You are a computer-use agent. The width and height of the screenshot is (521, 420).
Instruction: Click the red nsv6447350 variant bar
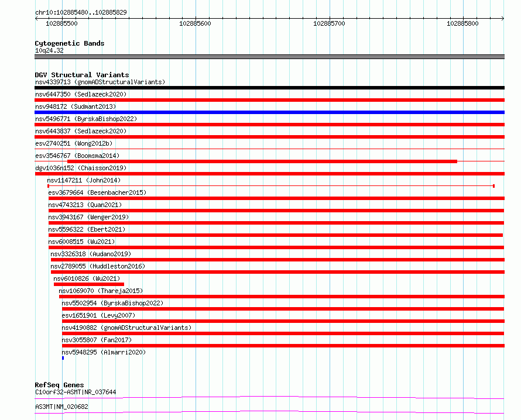[x=269, y=100]
